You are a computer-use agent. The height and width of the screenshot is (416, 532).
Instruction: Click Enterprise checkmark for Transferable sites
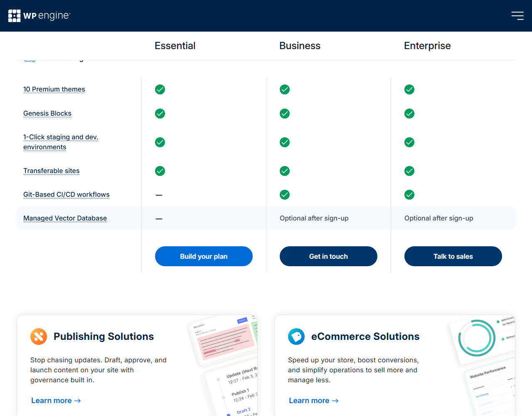409,171
